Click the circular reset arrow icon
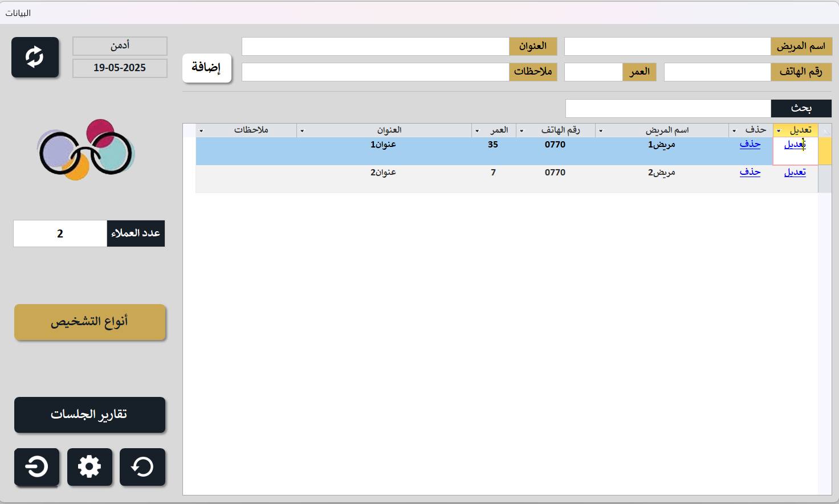 [x=142, y=467]
